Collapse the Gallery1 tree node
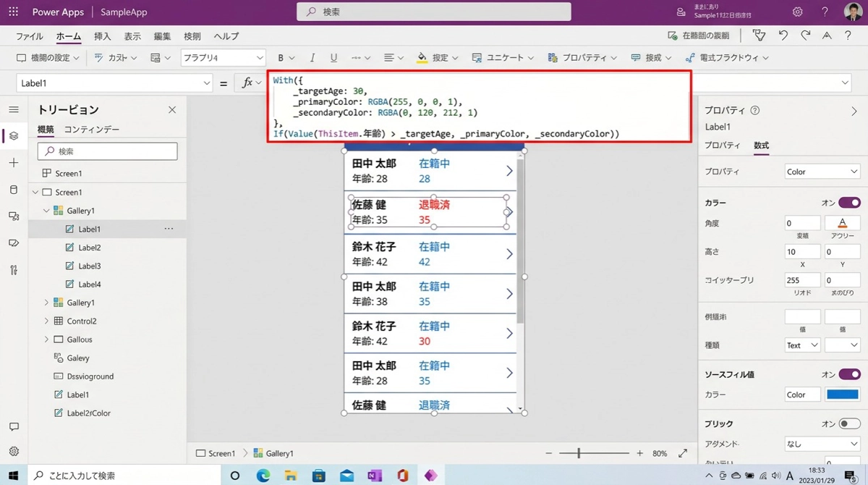 [46, 211]
